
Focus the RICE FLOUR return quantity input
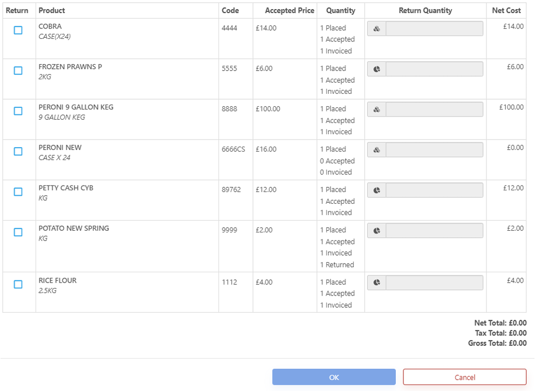pos(434,283)
